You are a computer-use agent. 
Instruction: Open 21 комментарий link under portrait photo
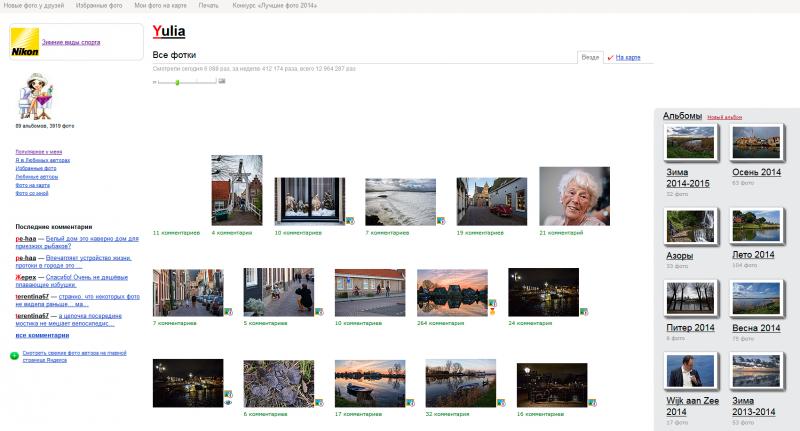point(561,233)
